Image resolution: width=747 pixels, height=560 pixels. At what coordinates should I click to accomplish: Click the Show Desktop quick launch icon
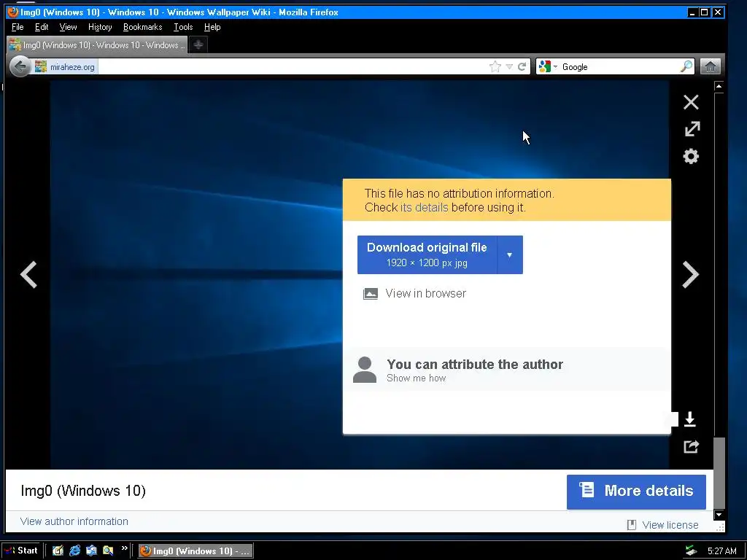(x=58, y=551)
